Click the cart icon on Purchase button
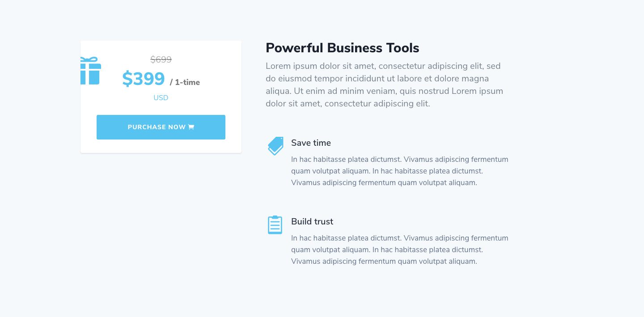The width and height of the screenshot is (644, 317). coord(191,127)
